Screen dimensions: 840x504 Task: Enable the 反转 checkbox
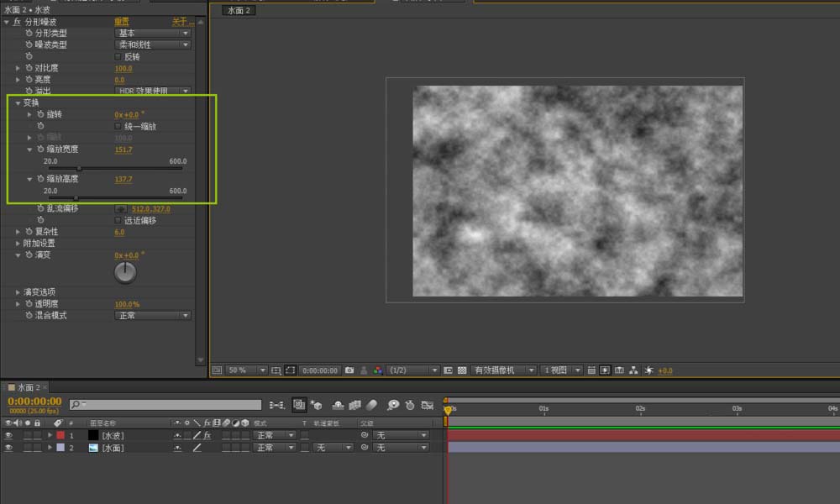coord(118,56)
